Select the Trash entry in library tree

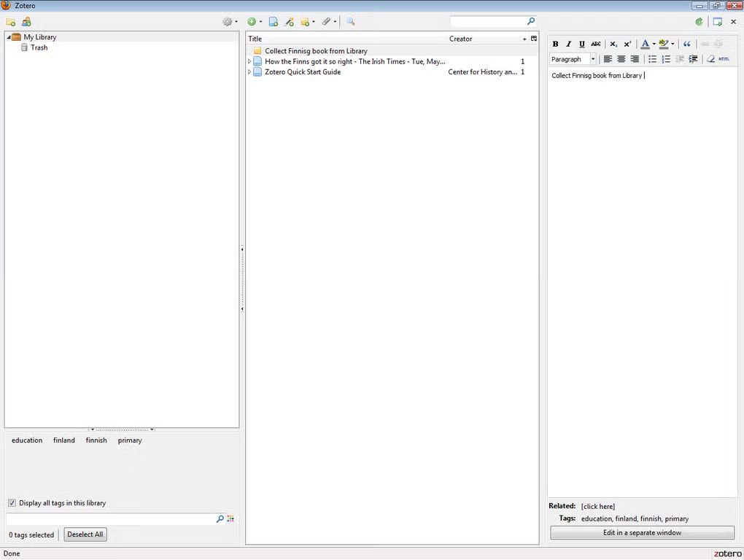coord(39,47)
